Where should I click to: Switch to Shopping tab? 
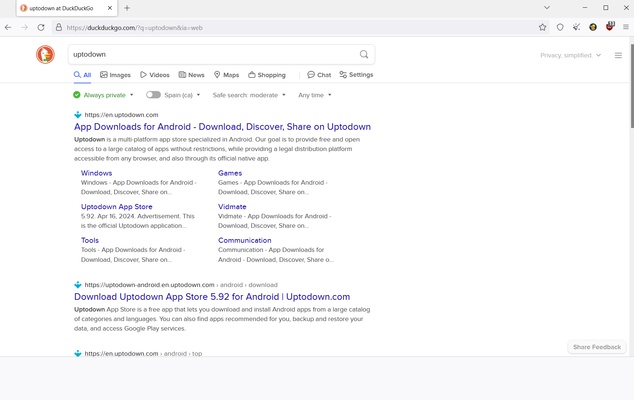point(267,75)
